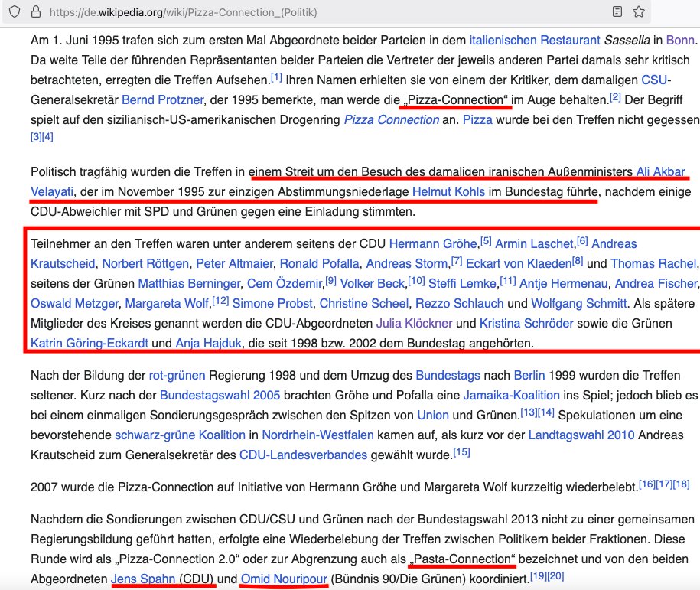Follow the Kristina Schröder link
This screenshot has width=700, height=590.
point(526,323)
